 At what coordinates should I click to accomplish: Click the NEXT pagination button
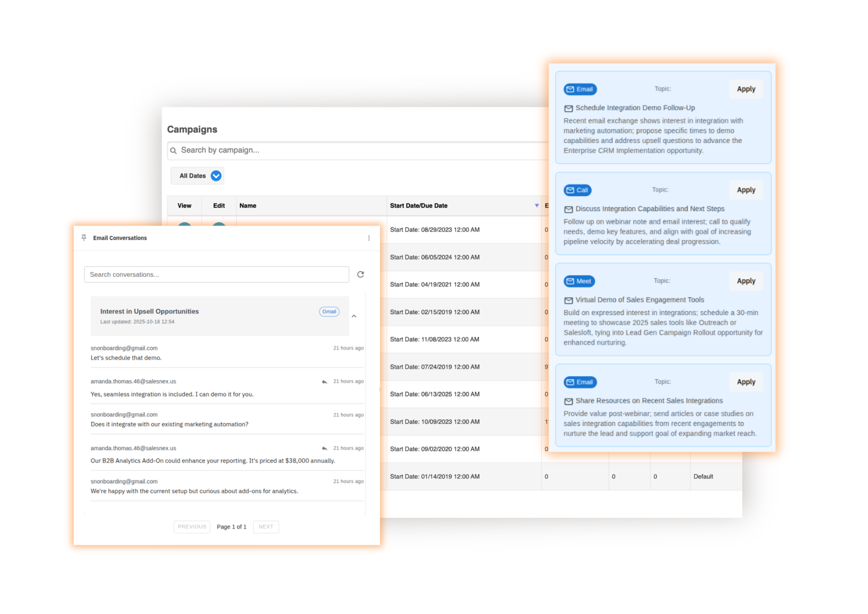click(266, 527)
